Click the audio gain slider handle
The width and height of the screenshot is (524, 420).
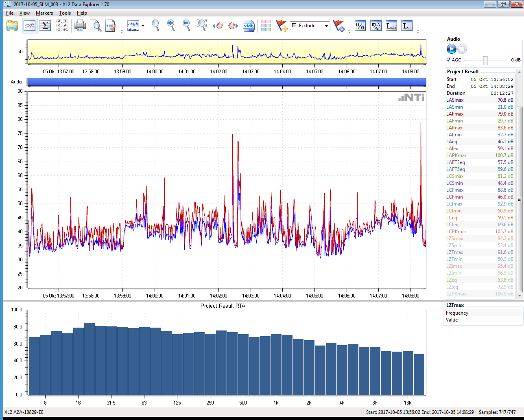click(x=485, y=60)
